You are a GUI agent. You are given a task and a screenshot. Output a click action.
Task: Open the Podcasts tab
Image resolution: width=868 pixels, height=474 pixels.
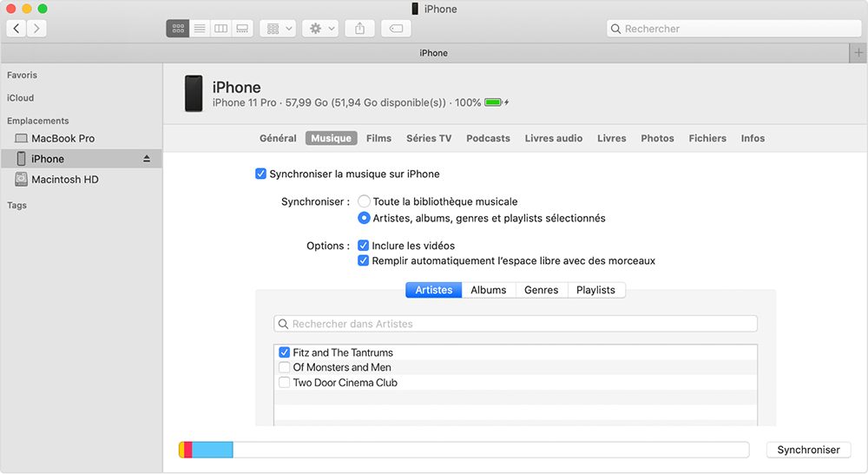point(488,138)
